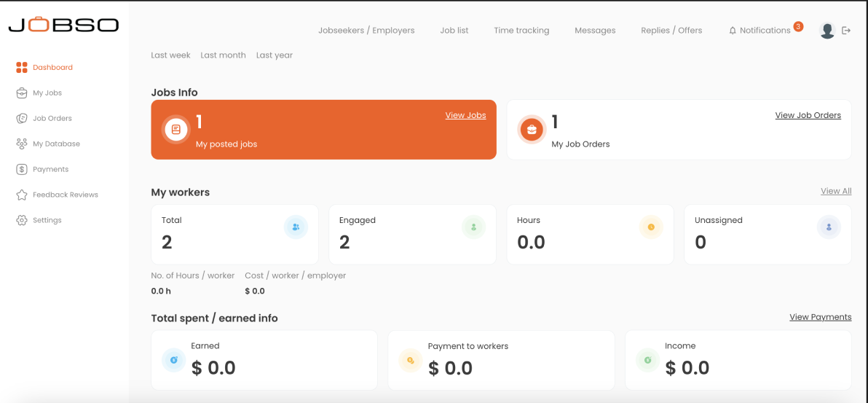Open the Job list menu item

(x=454, y=31)
